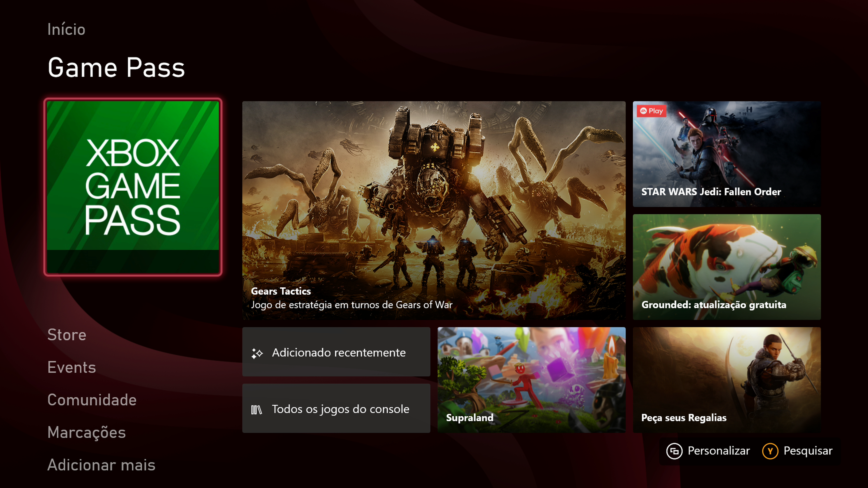
Task: Click the Adicionado recentemente button
Action: click(x=336, y=352)
